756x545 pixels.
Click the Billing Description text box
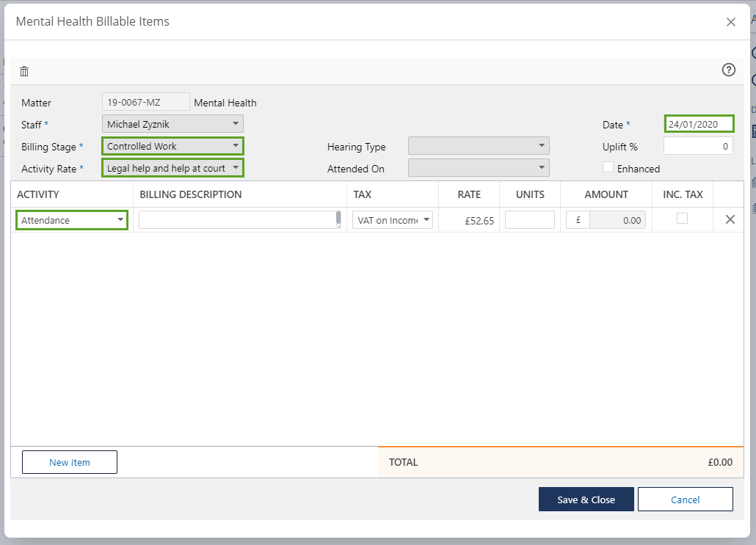[x=237, y=220]
